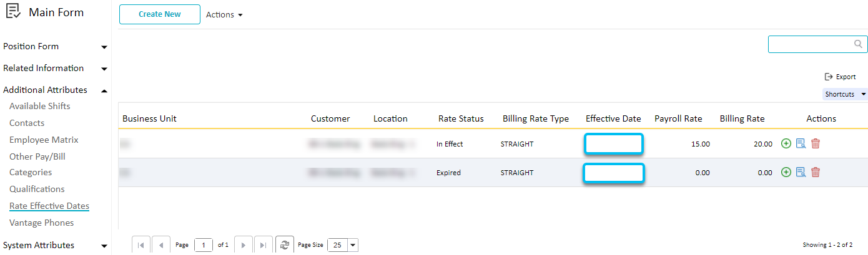Image resolution: width=868 pixels, height=255 pixels.
Task: Open the view details icon in the In Effect row
Action: (801, 143)
